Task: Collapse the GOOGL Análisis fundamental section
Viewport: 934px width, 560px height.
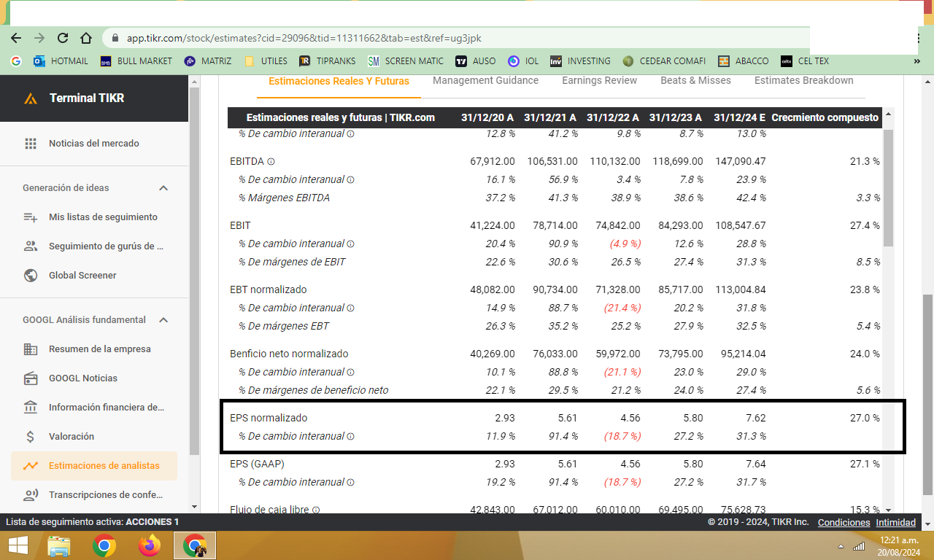Action: (x=163, y=320)
